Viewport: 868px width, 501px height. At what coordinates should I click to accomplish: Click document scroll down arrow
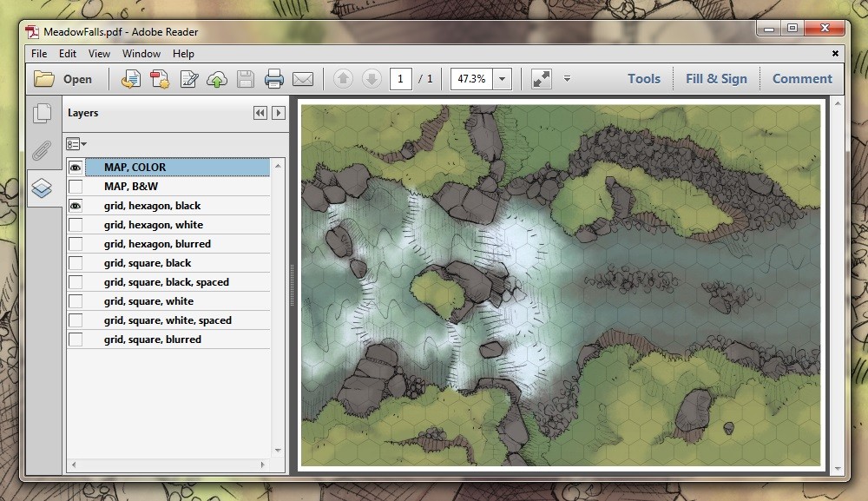point(838,468)
